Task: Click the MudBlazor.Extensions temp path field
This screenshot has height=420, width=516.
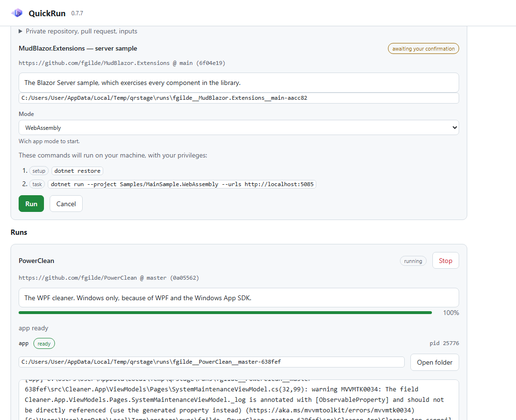Action: pos(238,98)
